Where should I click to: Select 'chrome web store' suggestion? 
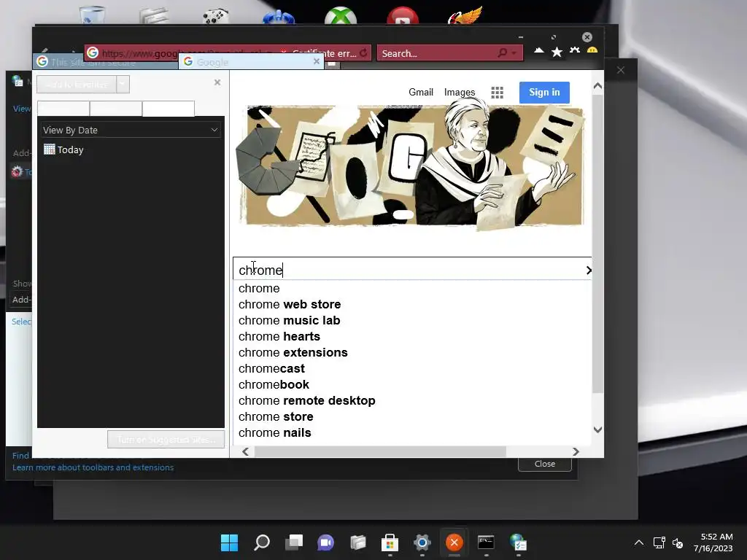[290, 304]
